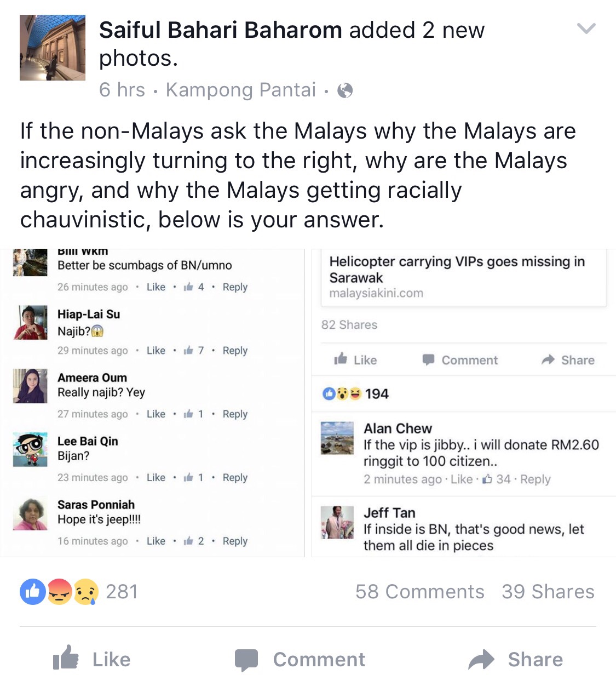Viewport: 616px width, 686px height.
Task: View the 58 Comments list
Action: click(x=420, y=592)
